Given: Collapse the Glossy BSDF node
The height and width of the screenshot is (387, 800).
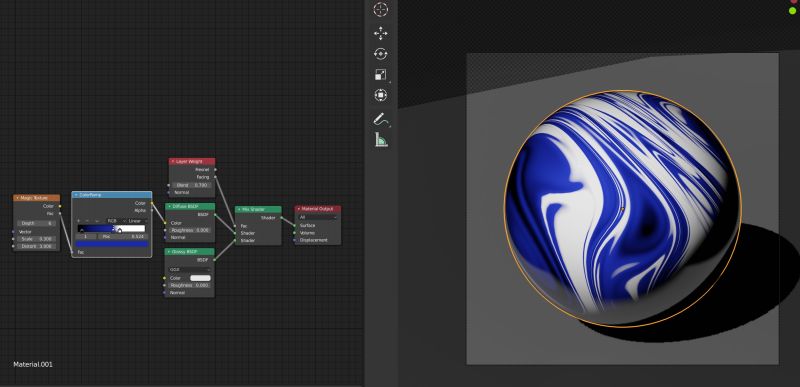Looking at the screenshot, I should pos(169,252).
